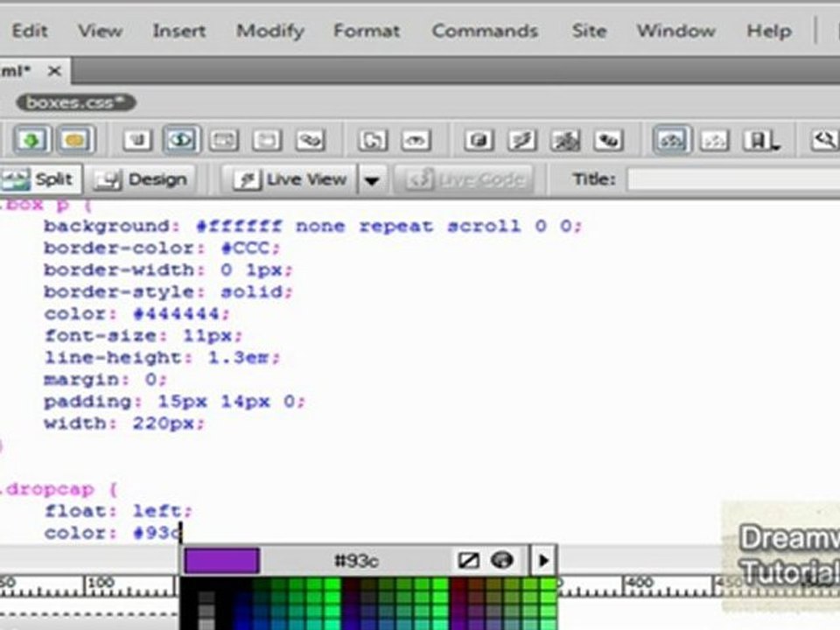Open the Site menu
The image size is (840, 630).
[x=589, y=31]
